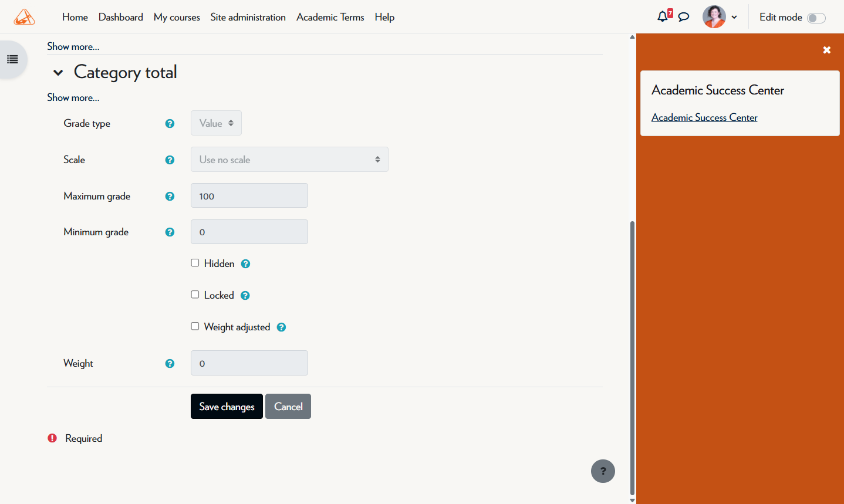Enable the Weight adjusted checkbox

tap(195, 326)
